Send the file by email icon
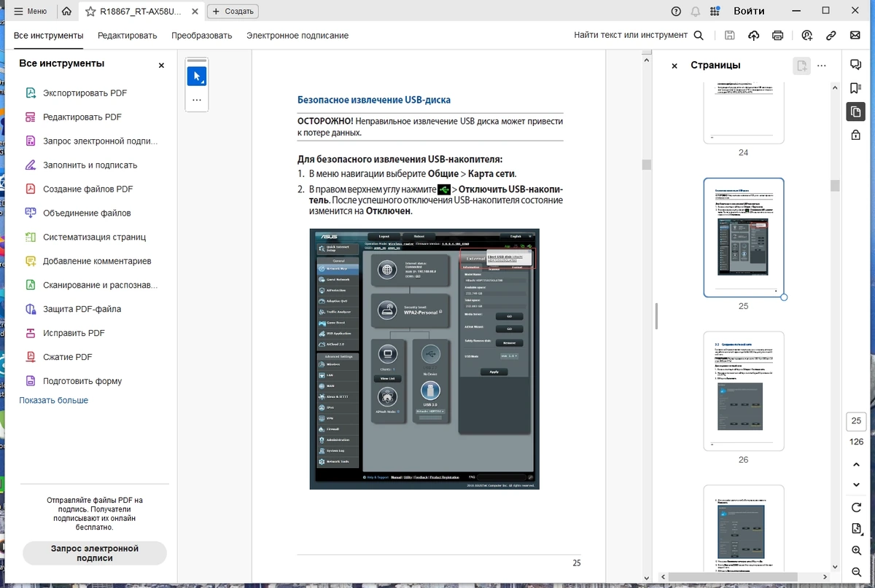875x588 pixels. point(855,35)
